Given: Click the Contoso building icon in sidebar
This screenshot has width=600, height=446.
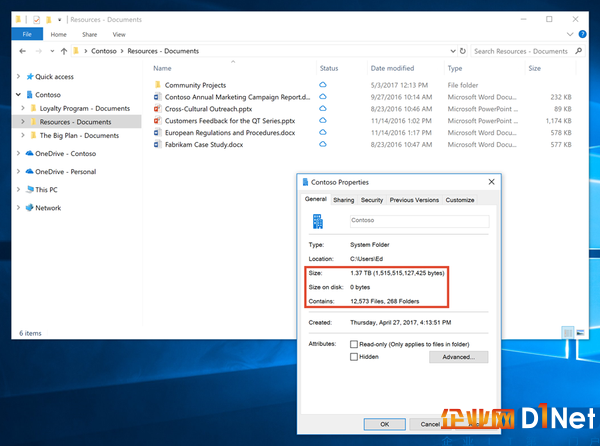Looking at the screenshot, I should pos(29,94).
